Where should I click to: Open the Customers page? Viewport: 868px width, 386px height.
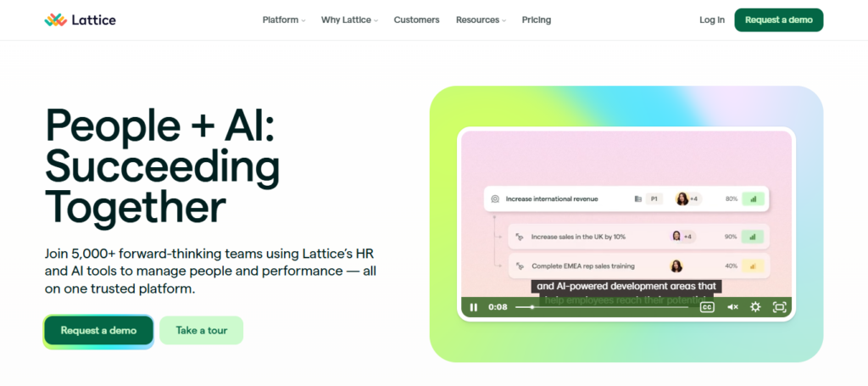pyautogui.click(x=417, y=20)
